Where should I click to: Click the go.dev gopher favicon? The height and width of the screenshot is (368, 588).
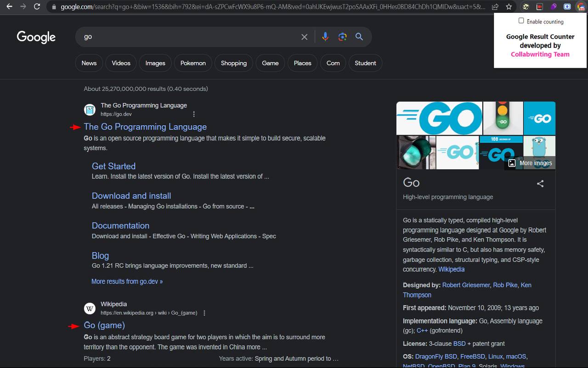tap(90, 109)
